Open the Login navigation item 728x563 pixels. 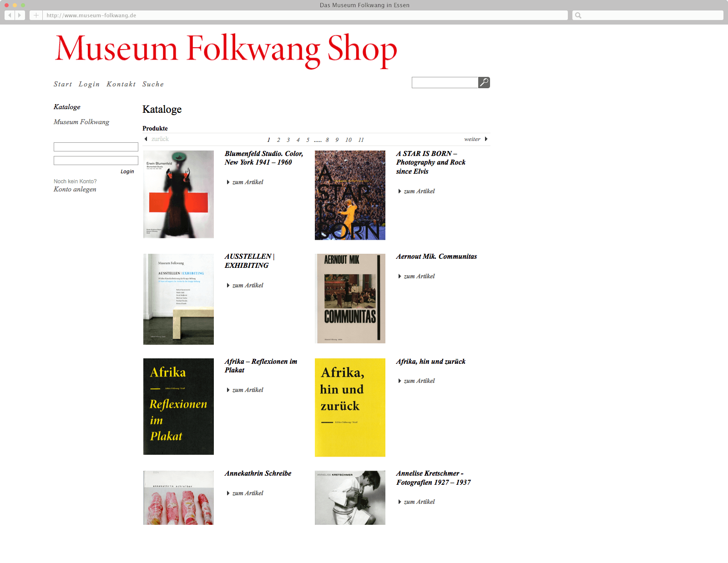tap(89, 84)
